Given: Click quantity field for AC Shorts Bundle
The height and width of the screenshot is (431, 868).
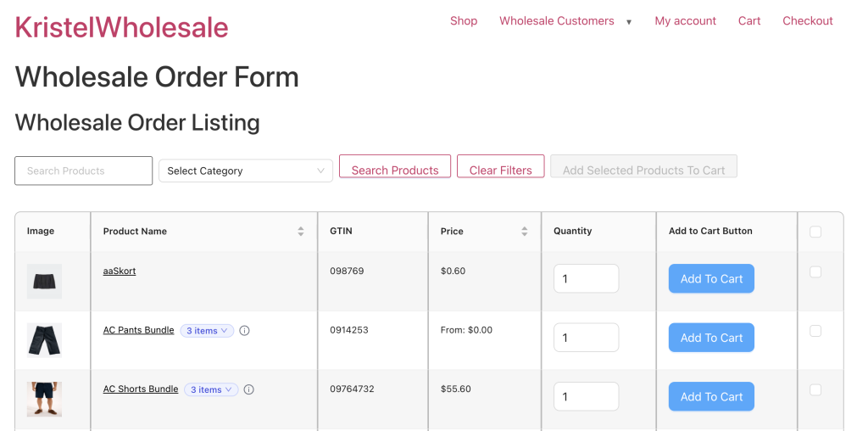Looking at the screenshot, I should [x=587, y=397].
